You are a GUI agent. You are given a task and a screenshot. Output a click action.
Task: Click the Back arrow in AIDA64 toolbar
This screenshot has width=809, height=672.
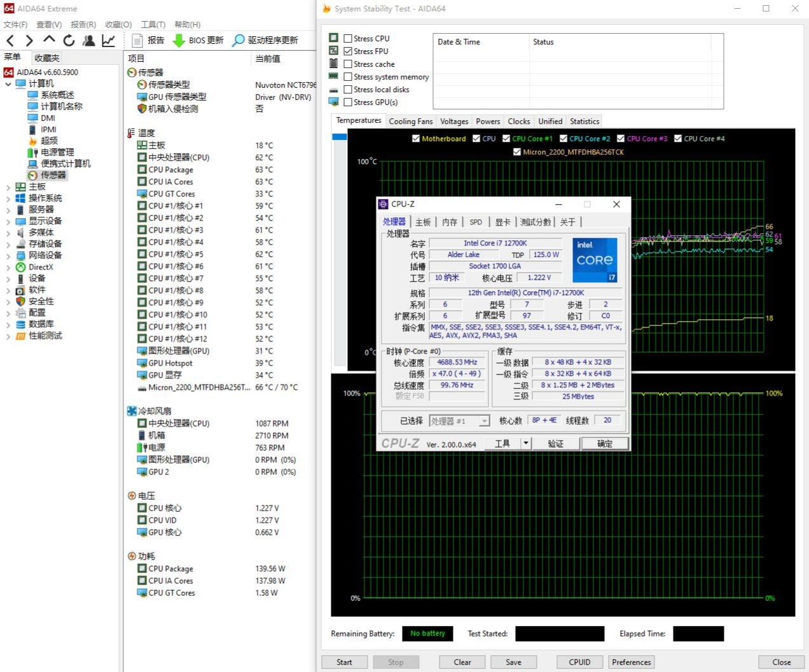tap(10, 41)
